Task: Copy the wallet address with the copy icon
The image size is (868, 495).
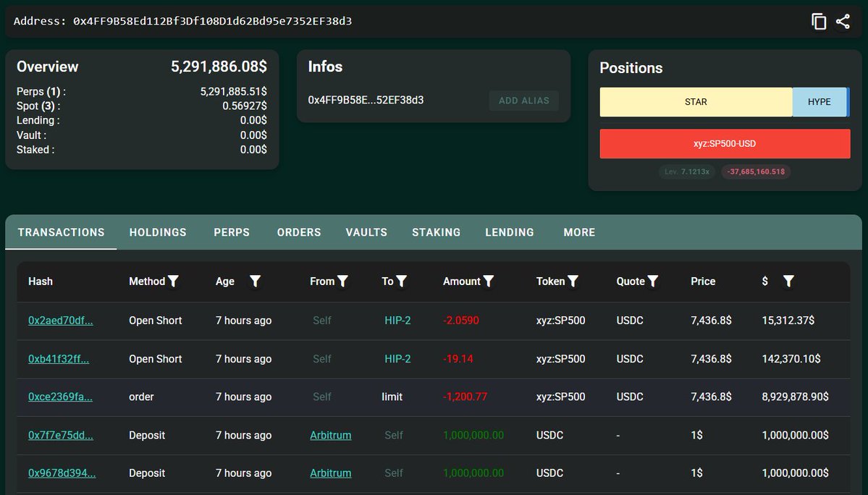Action: click(x=819, y=22)
